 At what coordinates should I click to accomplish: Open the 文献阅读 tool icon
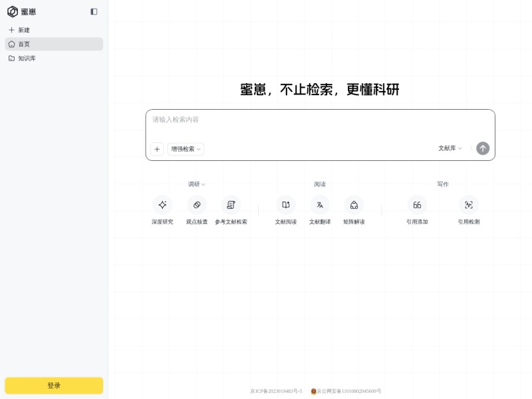[286, 205]
